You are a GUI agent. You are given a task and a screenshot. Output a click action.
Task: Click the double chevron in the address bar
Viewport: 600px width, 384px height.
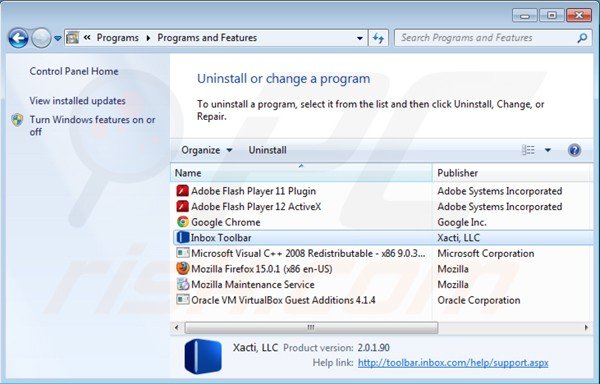[x=87, y=37]
